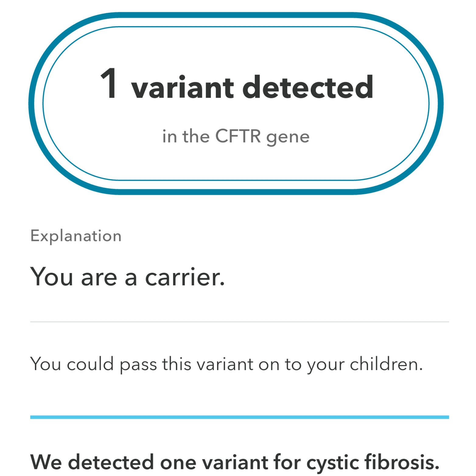The width and height of the screenshot is (476, 476).
Task: Click the word 'CFTR' in the badge
Action: (x=238, y=136)
